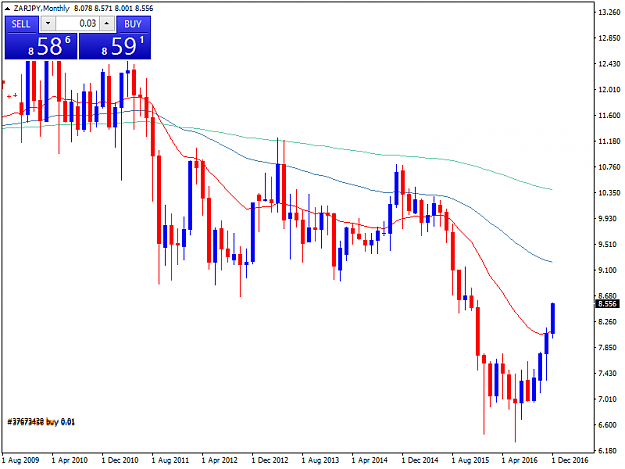Click the 13.260 price scale label
Image resolution: width=625 pixels, height=469 pixels.
[x=609, y=12]
